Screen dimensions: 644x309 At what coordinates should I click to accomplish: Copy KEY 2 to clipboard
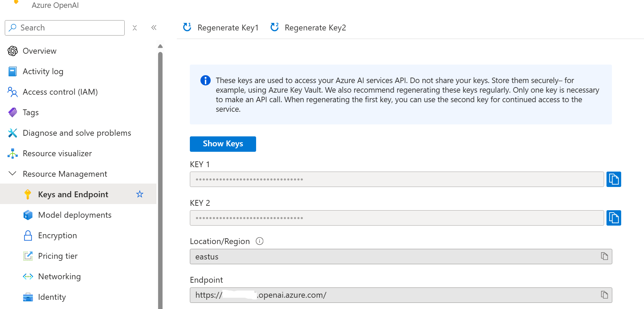(614, 218)
